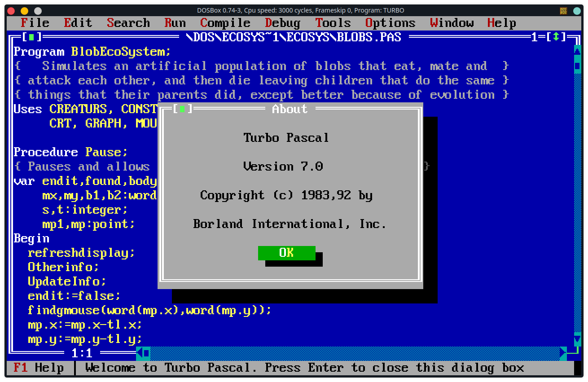This screenshot has height=382, width=588.
Task: Click the teal round button at the right of the host title bar
Action: [x=577, y=11]
